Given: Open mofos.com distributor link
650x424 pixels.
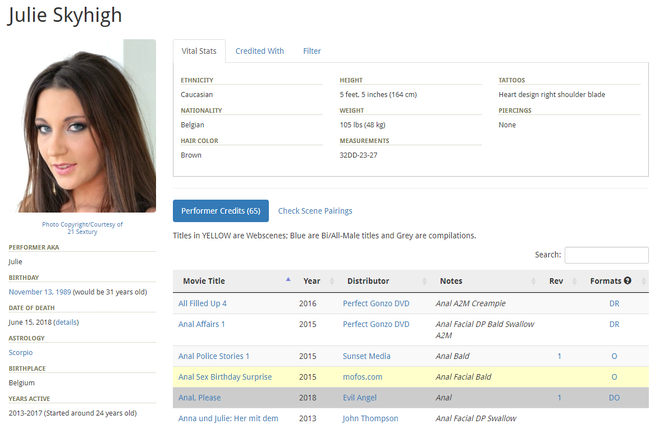Looking at the screenshot, I should 362,377.
